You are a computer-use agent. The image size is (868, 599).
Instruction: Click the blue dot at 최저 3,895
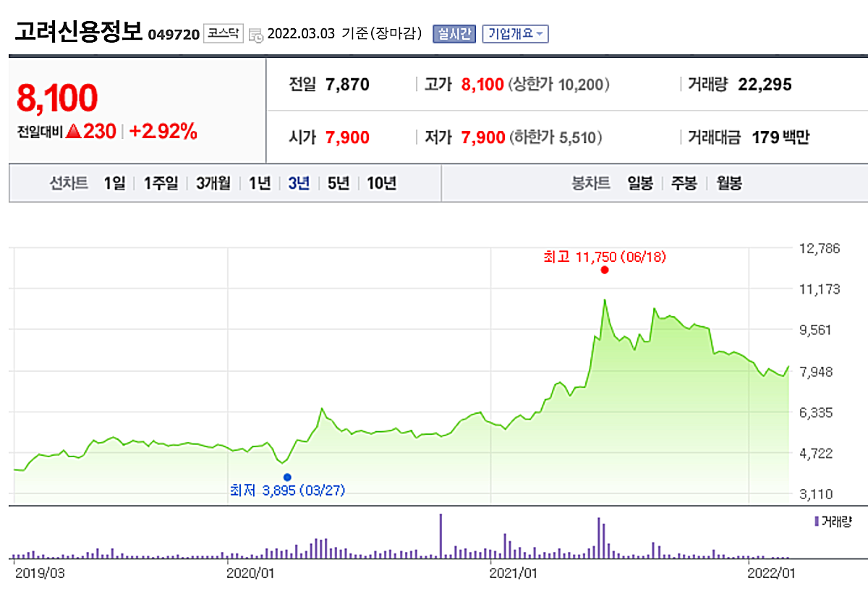[287, 477]
